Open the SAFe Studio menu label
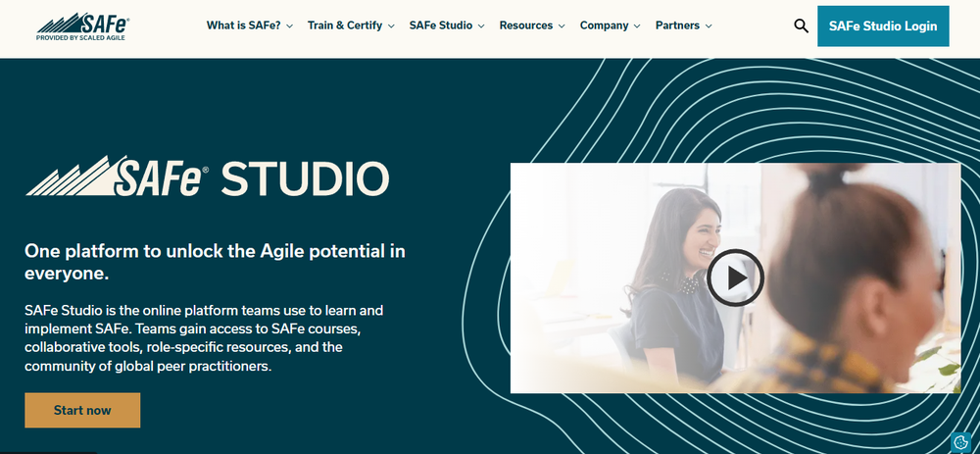980x454 pixels. [441, 25]
